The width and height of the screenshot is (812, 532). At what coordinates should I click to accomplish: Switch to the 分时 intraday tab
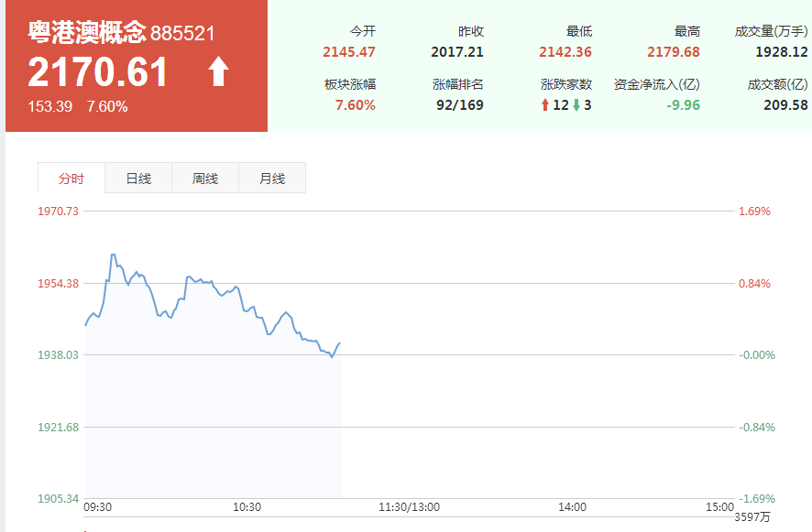(71, 178)
